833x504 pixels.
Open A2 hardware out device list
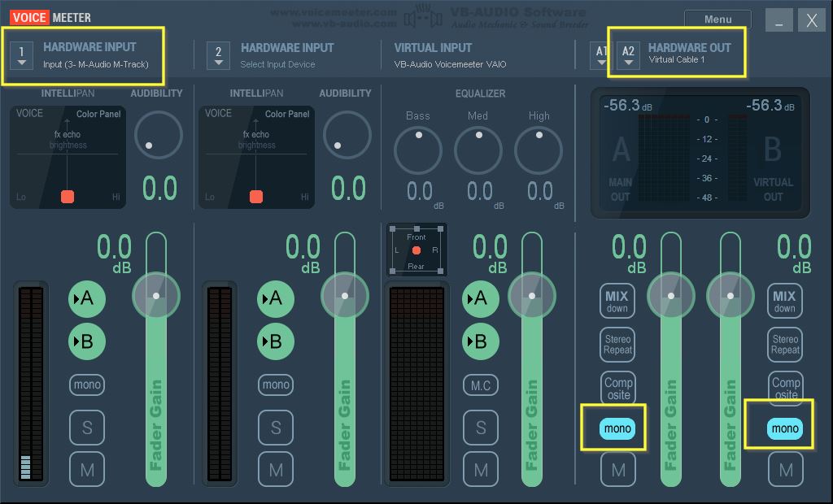click(x=628, y=55)
